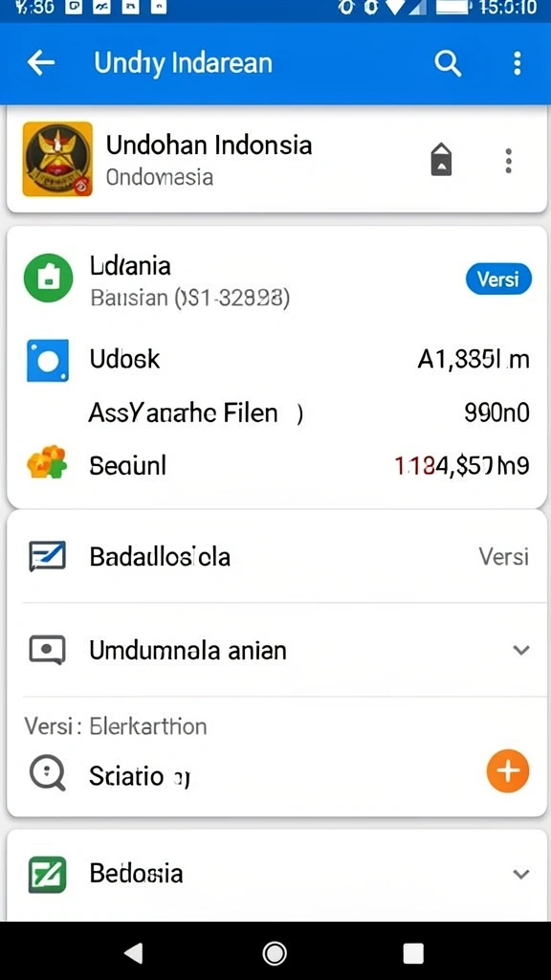551x980 pixels.
Task: Tap the green Betlosia icon
Action: pyautogui.click(x=48, y=874)
